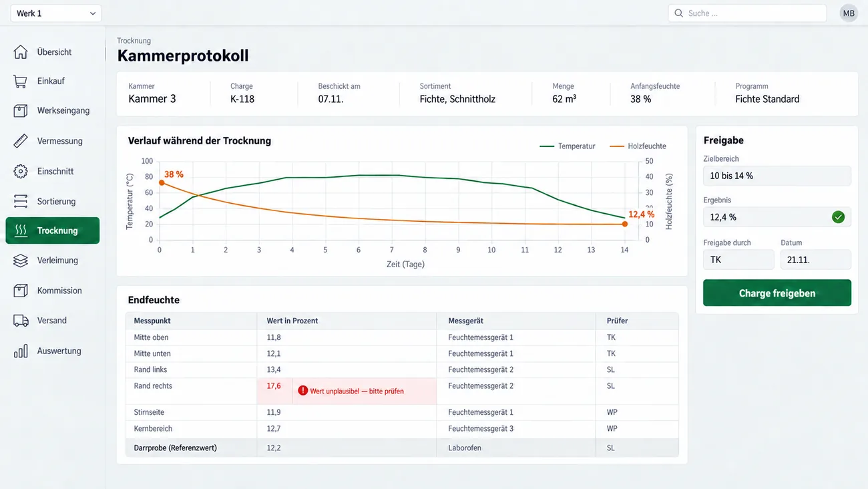This screenshot has height=489, width=868.
Task: Click the Anfangsfeuchte value 38 %
Action: [x=640, y=99]
